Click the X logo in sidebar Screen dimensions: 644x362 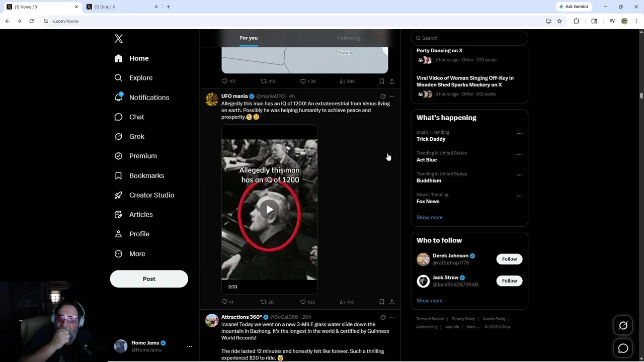(x=119, y=39)
